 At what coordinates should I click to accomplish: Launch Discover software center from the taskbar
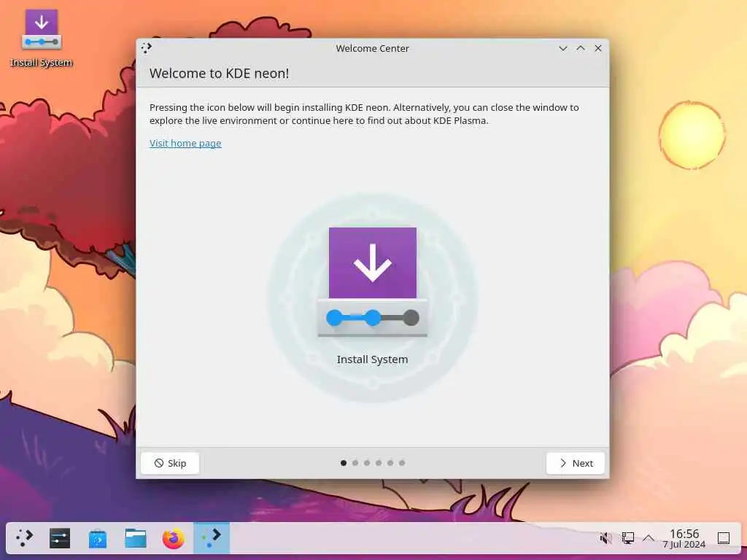[x=98, y=538]
